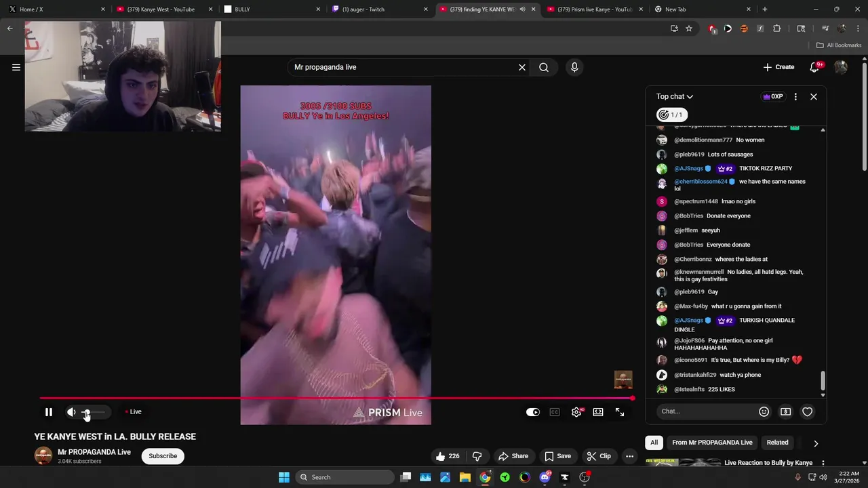Subscribe to Mr PROPAGANDA Live
The width and height of the screenshot is (868, 488).
[x=163, y=456]
